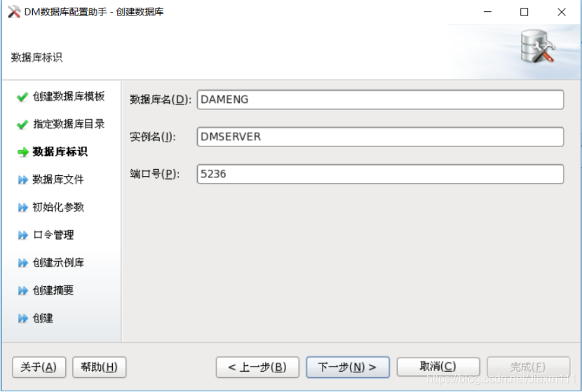582x392 pixels.
Task: Click the disabled 完成(F) button
Action: point(528,367)
